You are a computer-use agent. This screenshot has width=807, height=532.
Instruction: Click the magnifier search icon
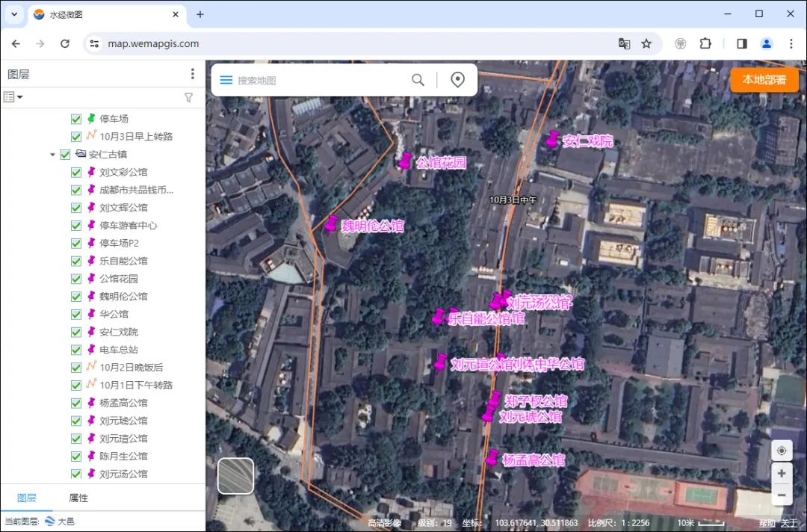(x=418, y=80)
